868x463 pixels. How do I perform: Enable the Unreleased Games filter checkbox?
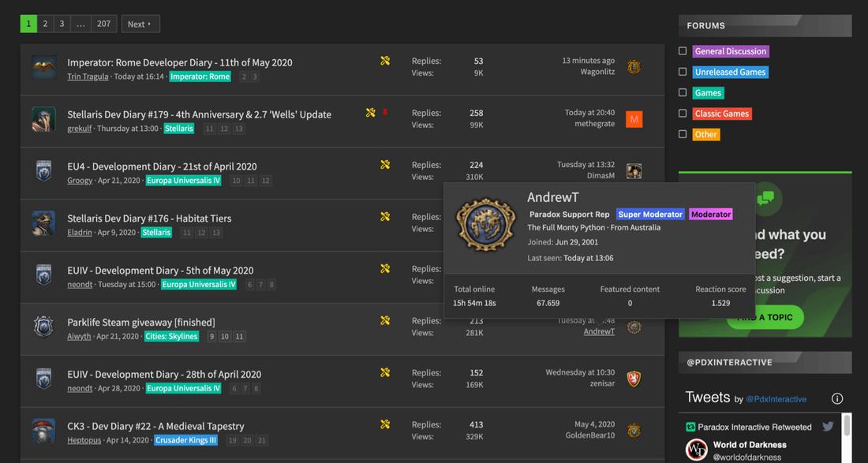tap(683, 72)
